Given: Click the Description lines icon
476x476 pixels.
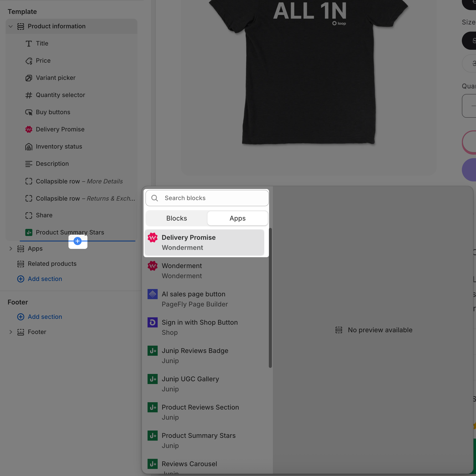Looking at the screenshot, I should (29, 164).
